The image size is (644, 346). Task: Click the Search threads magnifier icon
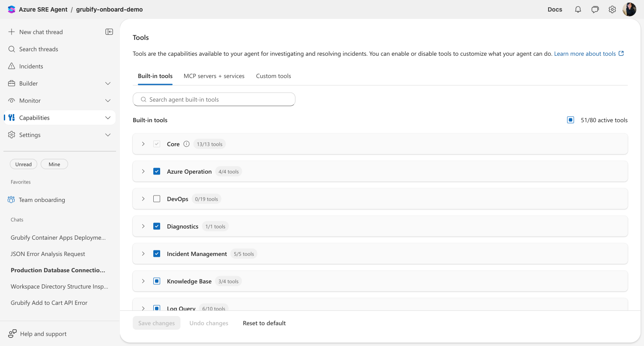point(12,49)
